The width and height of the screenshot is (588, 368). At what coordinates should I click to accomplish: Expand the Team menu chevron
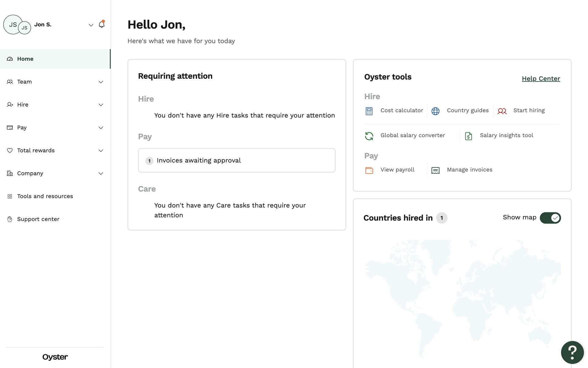[x=101, y=82]
